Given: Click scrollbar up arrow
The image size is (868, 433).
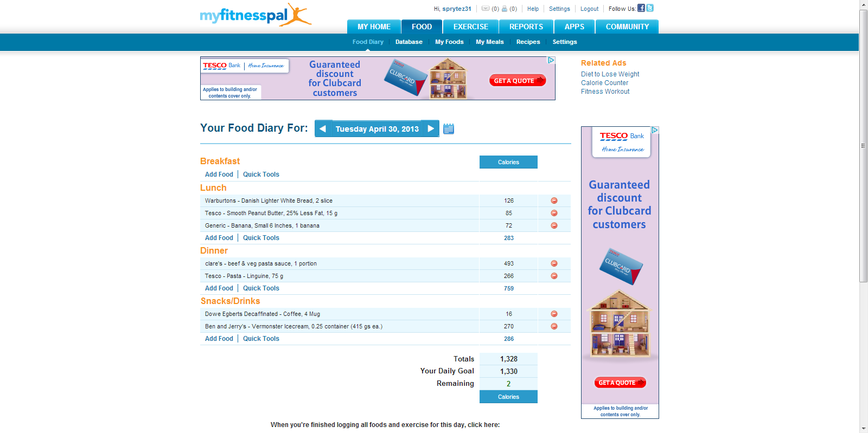Looking at the screenshot, I should coord(863,4).
